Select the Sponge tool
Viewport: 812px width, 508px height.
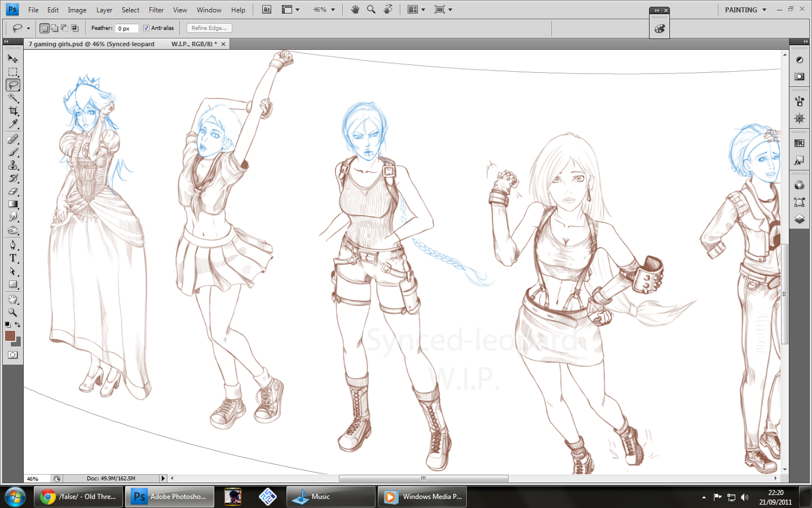pos(12,230)
